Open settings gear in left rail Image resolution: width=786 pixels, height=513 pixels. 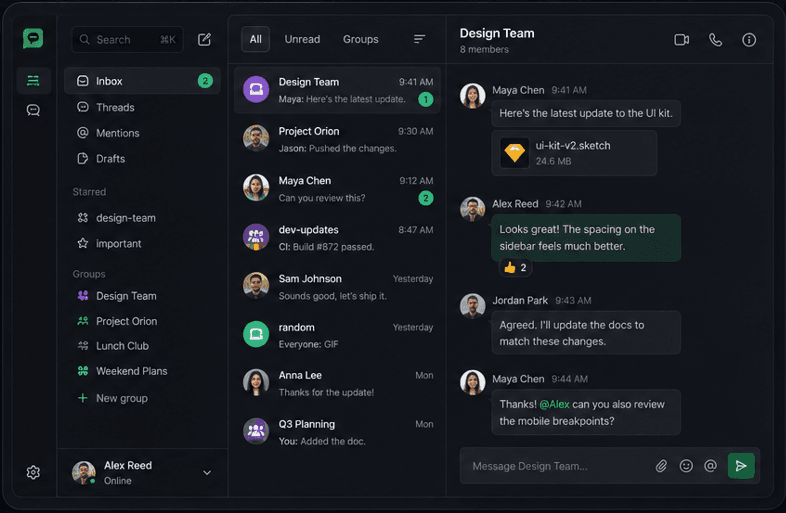click(33, 472)
